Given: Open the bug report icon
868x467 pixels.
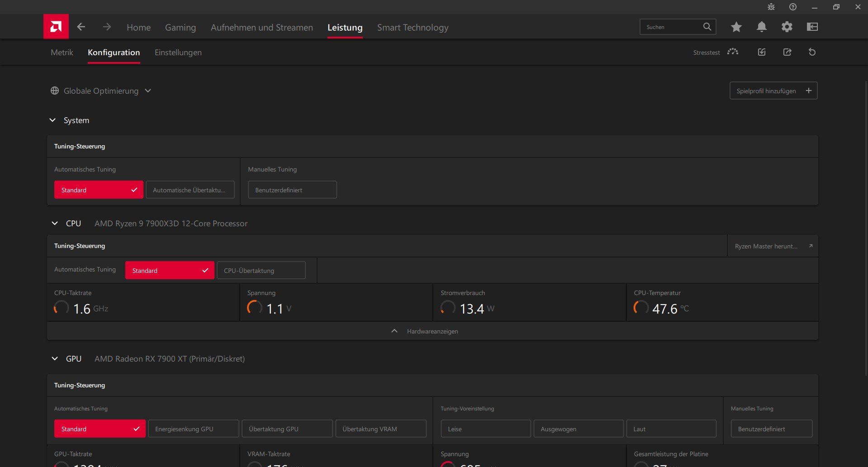Looking at the screenshot, I should 771,7.
